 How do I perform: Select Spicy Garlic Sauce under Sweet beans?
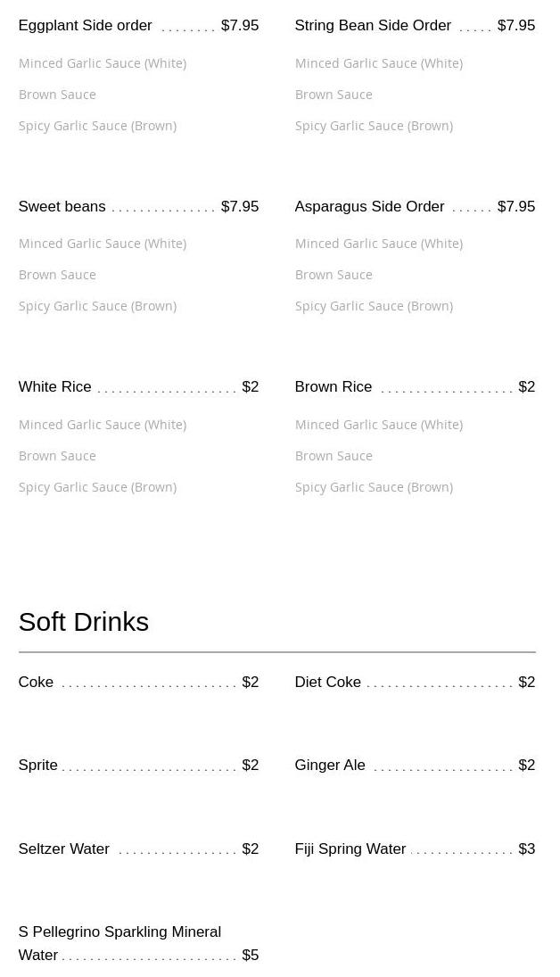(97, 306)
